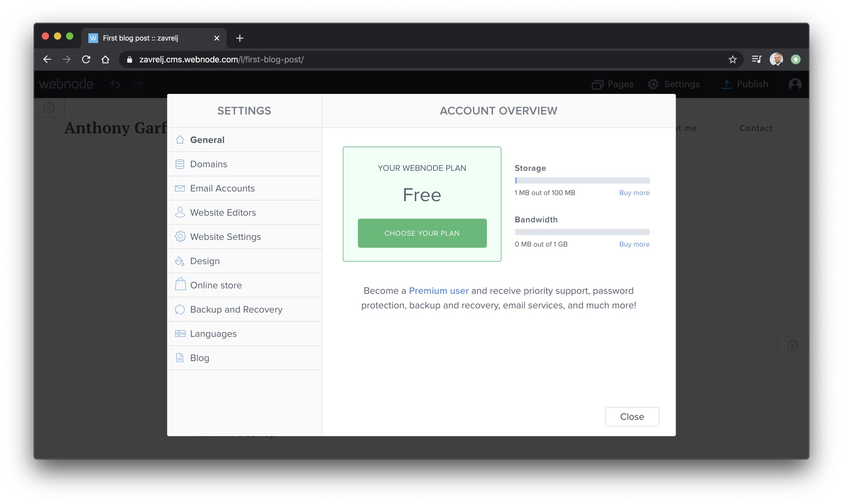Viewport: 843px width, 504px height.
Task: Click the section gear icon at right edge
Action: click(792, 346)
